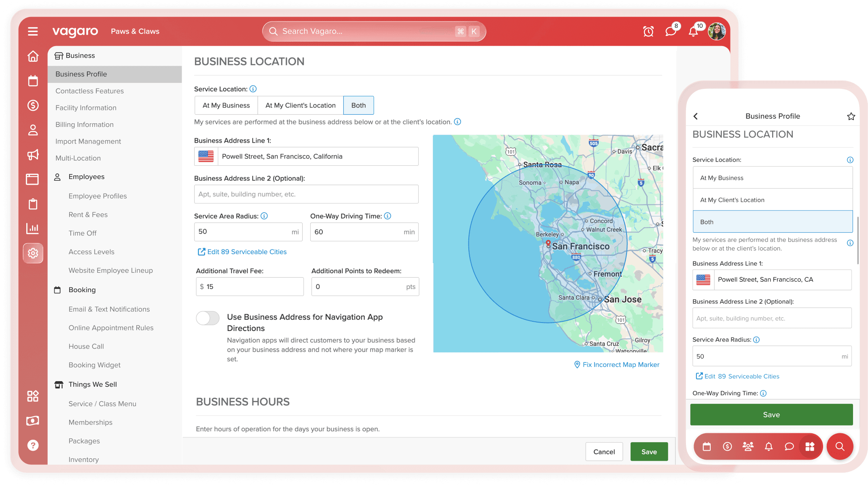The width and height of the screenshot is (868, 485).
Task: Expand the Employees section in sidebar
Action: point(87,177)
